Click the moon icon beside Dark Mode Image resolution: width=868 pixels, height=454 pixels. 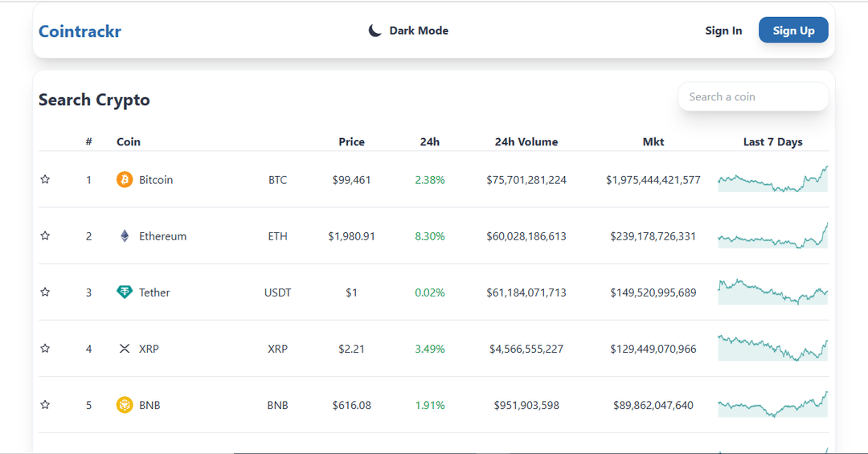tap(375, 31)
